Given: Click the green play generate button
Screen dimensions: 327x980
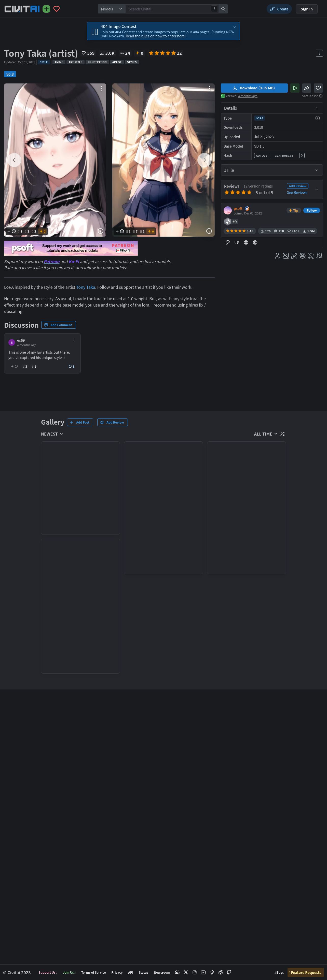Looking at the screenshot, I should 295,88.
